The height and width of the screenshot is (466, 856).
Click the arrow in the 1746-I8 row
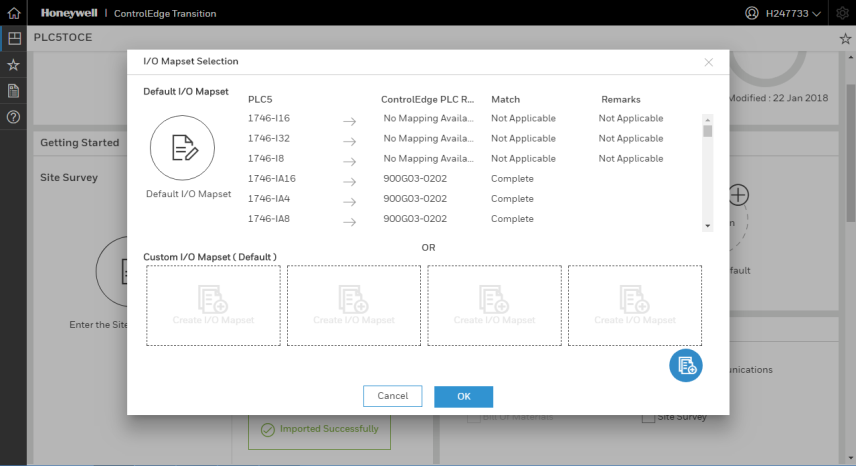pyautogui.click(x=349, y=162)
